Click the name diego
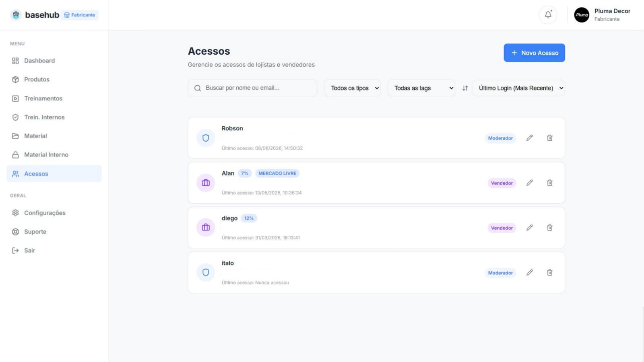 (x=229, y=218)
